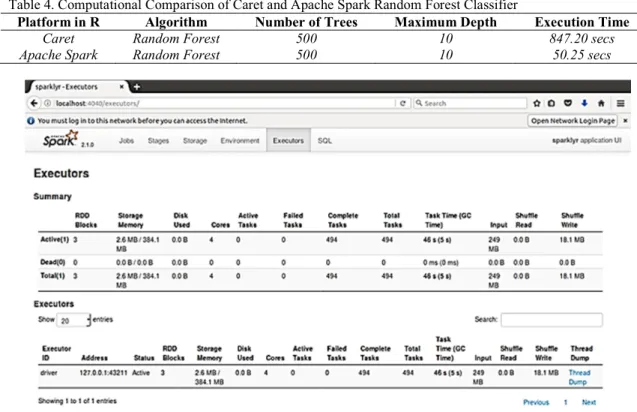
Task: Go to Next page of entries
Action: pos(589,402)
